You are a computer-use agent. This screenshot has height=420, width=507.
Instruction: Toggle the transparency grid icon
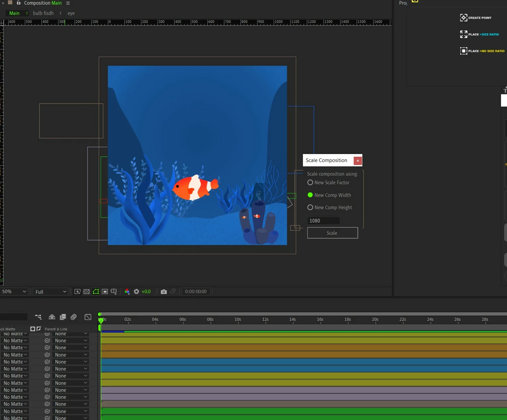pos(86,292)
